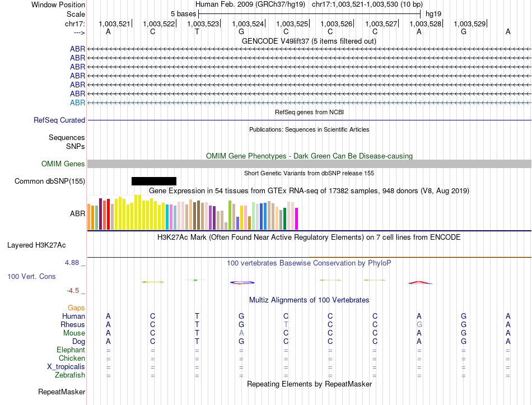Click the faded A mismatch in the Mouse row

241,333
